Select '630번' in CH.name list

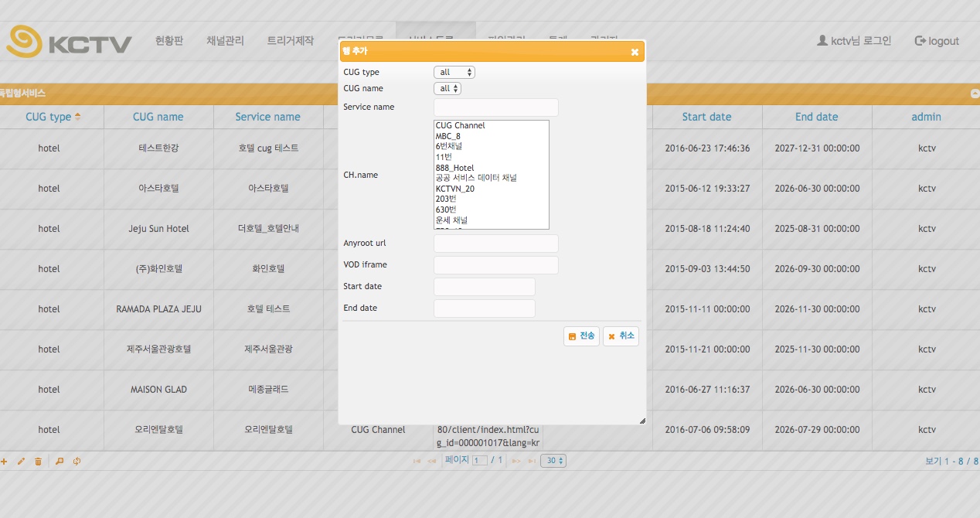(x=492, y=210)
